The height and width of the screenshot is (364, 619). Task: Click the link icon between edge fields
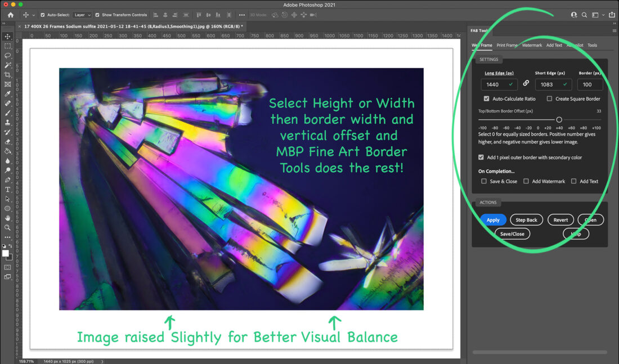(526, 83)
